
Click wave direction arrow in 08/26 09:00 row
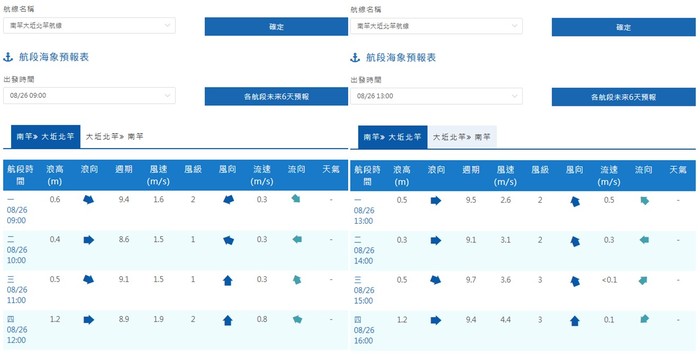(x=88, y=200)
